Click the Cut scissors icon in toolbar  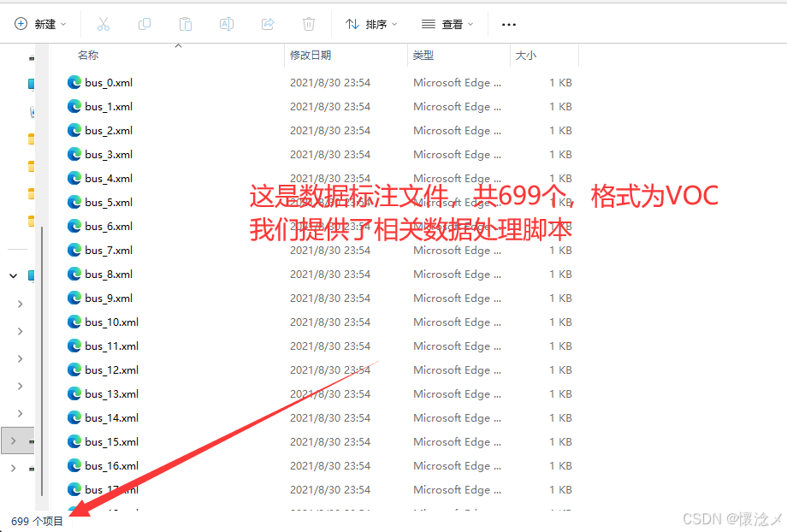click(x=104, y=24)
